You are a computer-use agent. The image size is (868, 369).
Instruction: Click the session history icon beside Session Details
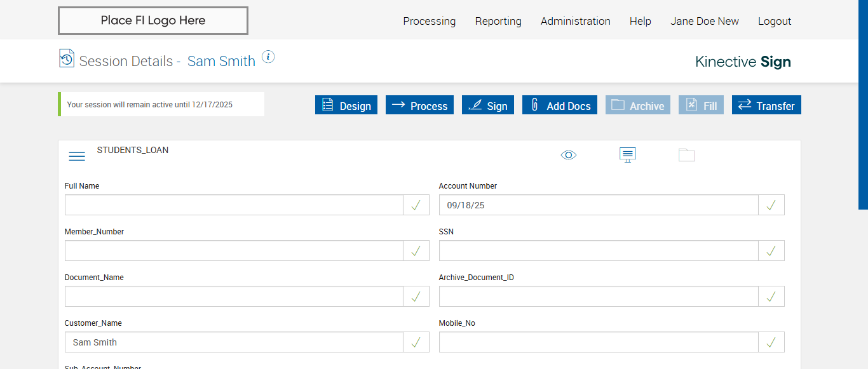(x=67, y=58)
